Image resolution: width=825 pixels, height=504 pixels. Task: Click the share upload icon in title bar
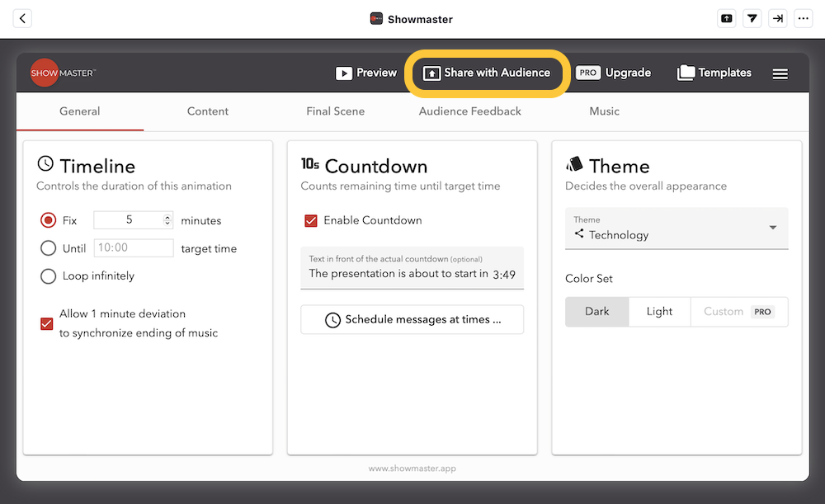(726, 18)
